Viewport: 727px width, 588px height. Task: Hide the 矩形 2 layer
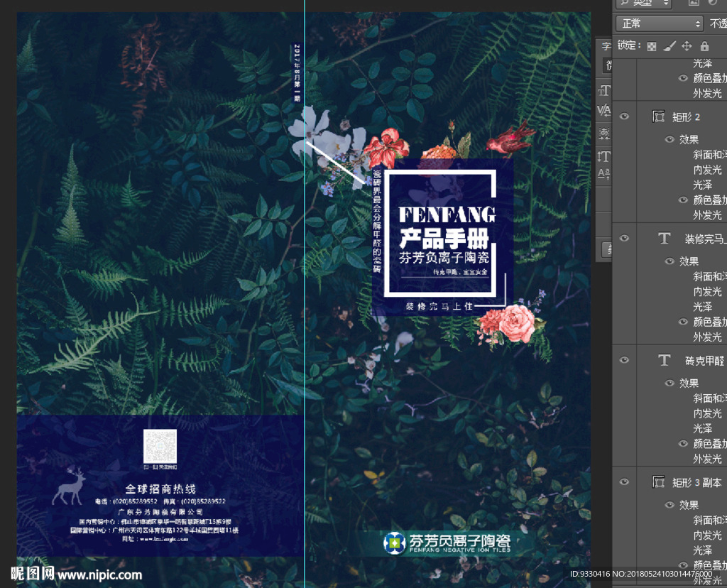point(624,116)
